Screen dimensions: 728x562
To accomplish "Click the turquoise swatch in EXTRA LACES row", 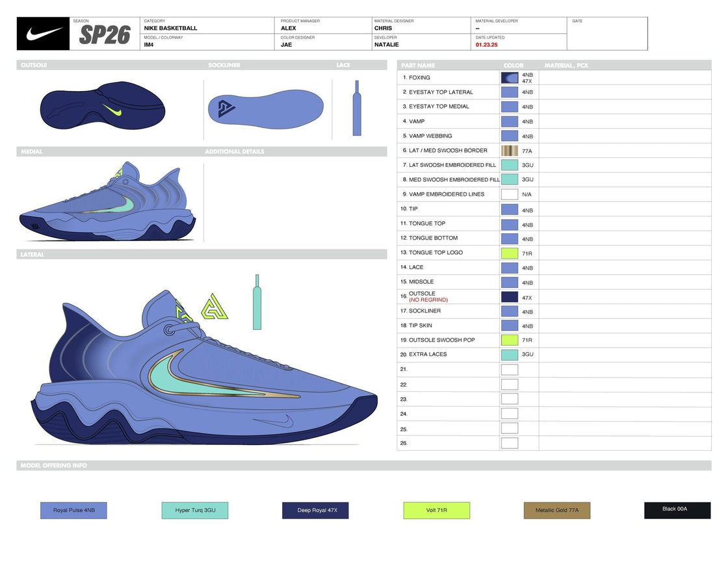I will pos(510,355).
